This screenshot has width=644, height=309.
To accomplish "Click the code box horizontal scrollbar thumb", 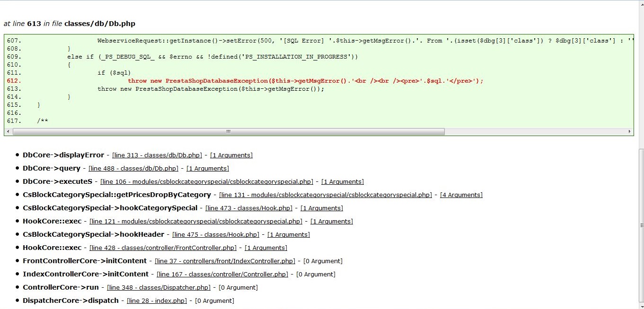I will coord(229,131).
